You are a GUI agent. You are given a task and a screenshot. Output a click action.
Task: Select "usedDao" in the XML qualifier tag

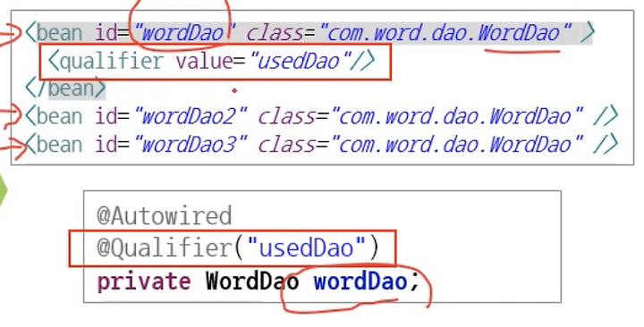tap(301, 62)
